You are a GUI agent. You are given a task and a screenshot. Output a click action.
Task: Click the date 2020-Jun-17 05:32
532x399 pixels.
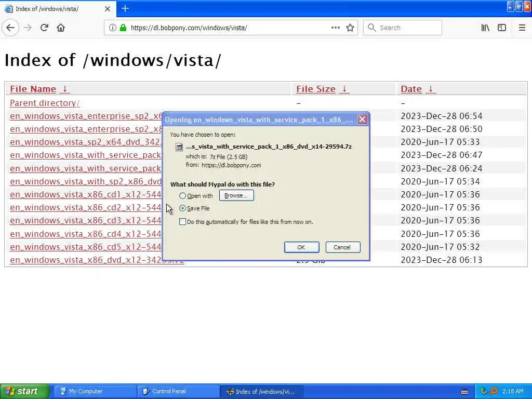coord(440,247)
